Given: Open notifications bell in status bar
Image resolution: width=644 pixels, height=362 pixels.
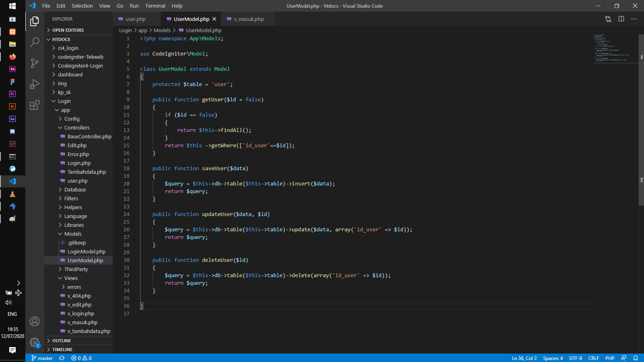Looking at the screenshot, I should tap(636, 358).
